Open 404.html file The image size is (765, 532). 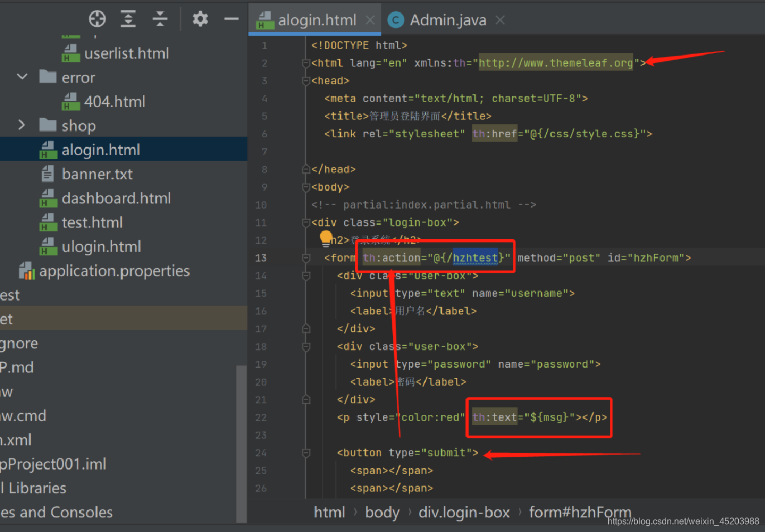[x=114, y=101]
